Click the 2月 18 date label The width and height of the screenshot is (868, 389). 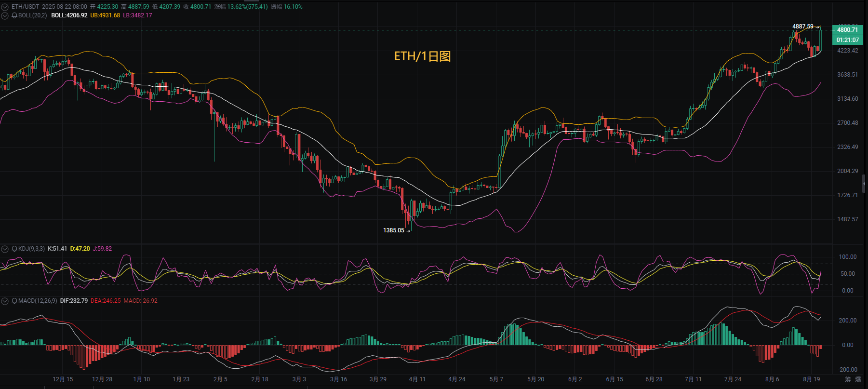coord(260,379)
